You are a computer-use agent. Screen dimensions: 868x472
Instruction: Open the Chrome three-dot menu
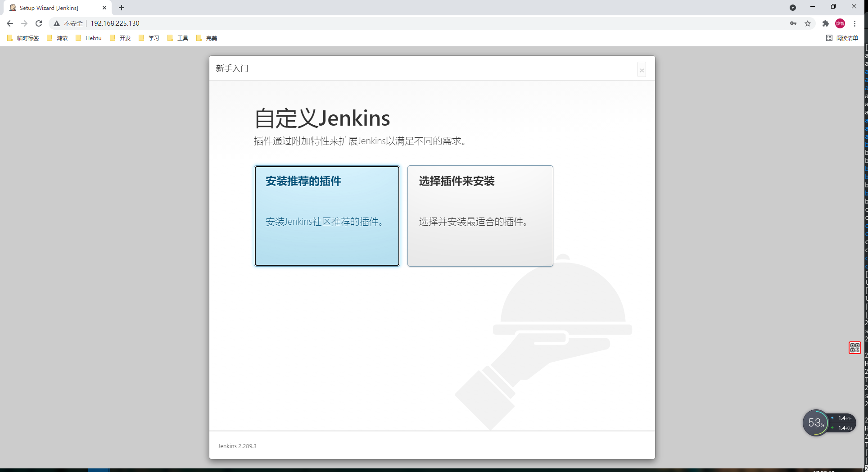point(854,23)
